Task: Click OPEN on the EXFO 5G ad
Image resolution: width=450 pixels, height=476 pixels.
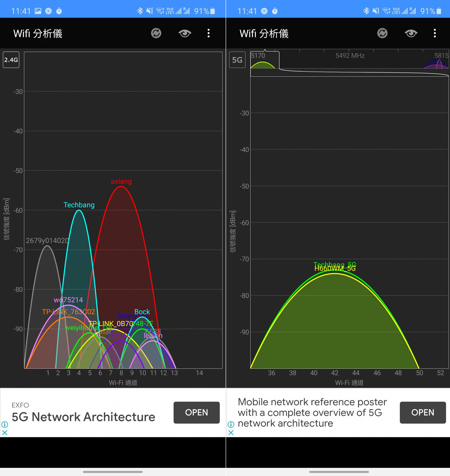Action: tap(197, 413)
